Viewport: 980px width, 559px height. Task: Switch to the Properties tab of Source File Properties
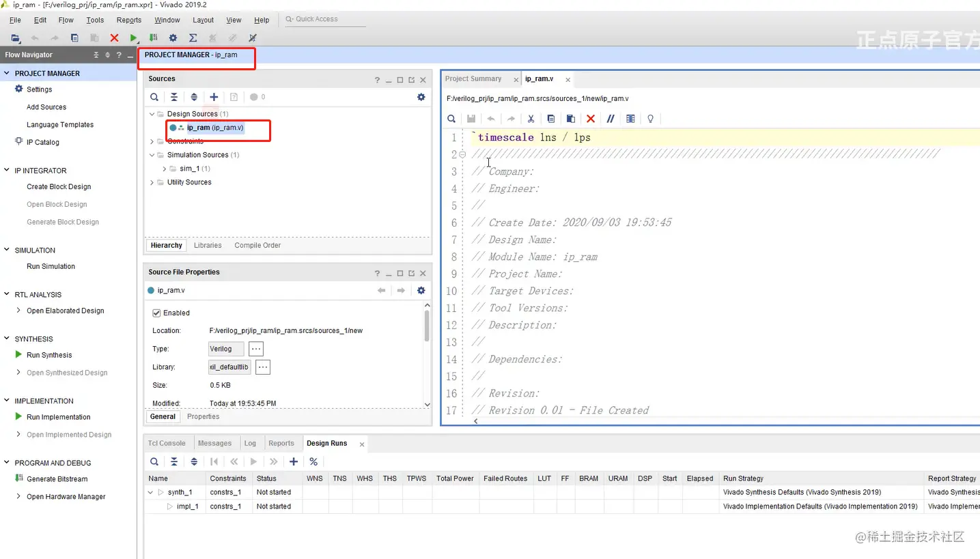204,417
